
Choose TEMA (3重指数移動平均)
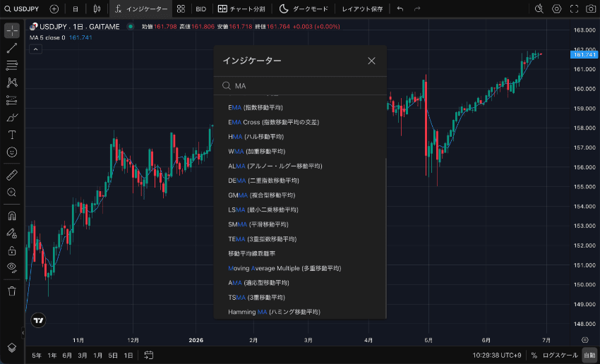pos(301,239)
